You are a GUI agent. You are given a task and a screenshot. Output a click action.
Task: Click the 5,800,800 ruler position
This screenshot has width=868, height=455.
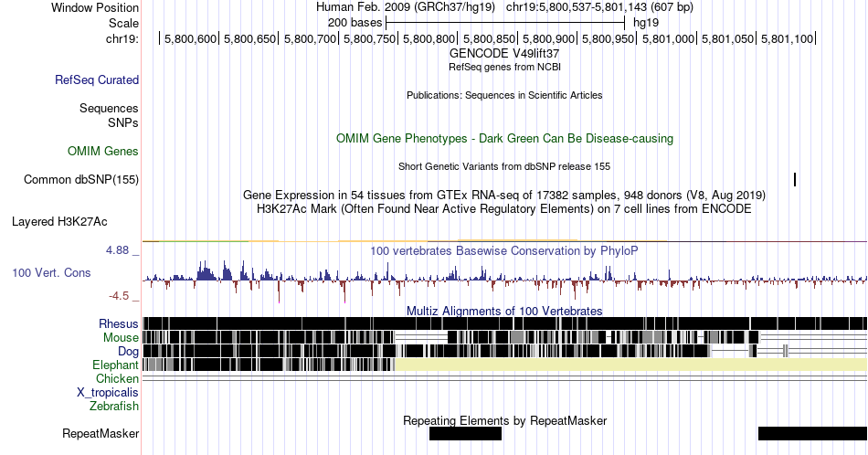(x=429, y=38)
